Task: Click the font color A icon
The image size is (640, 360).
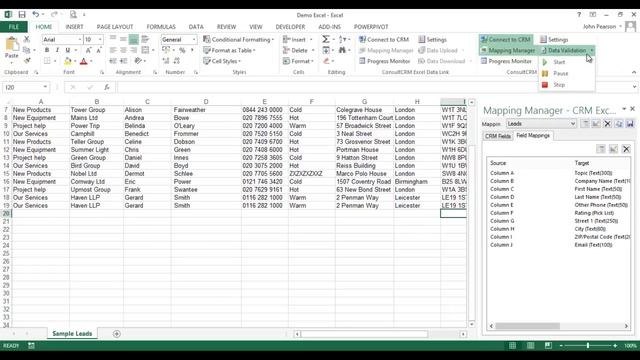Action: pos(84,61)
